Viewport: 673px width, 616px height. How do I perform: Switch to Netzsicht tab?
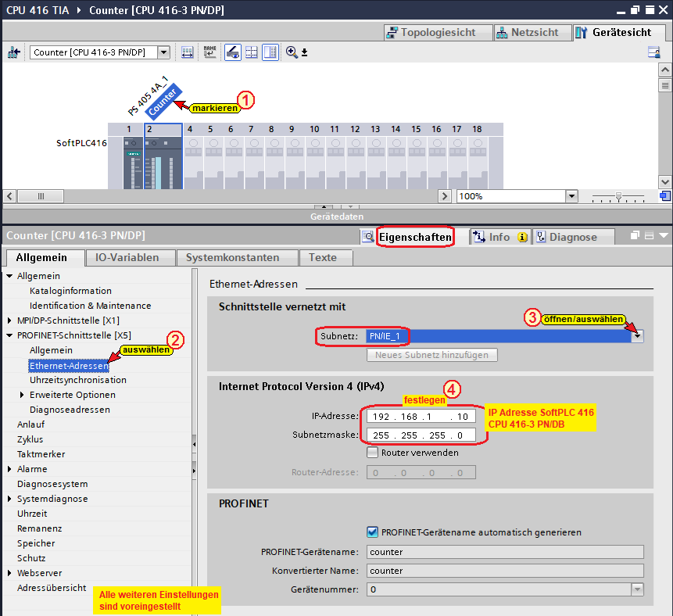point(532,32)
